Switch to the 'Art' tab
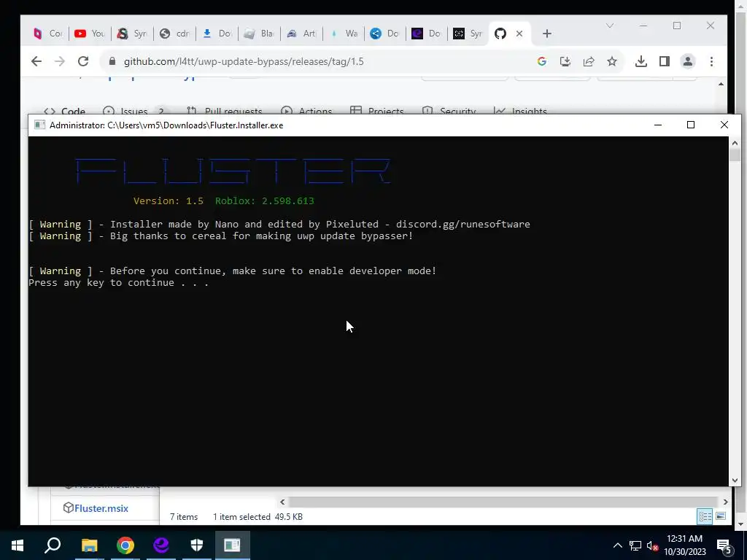The image size is (747, 560). click(x=301, y=34)
